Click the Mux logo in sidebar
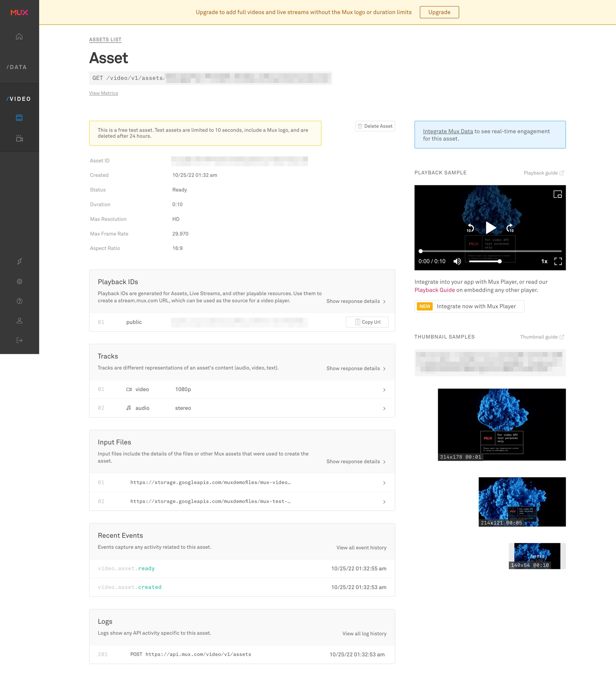The height and width of the screenshot is (684, 616). click(19, 13)
